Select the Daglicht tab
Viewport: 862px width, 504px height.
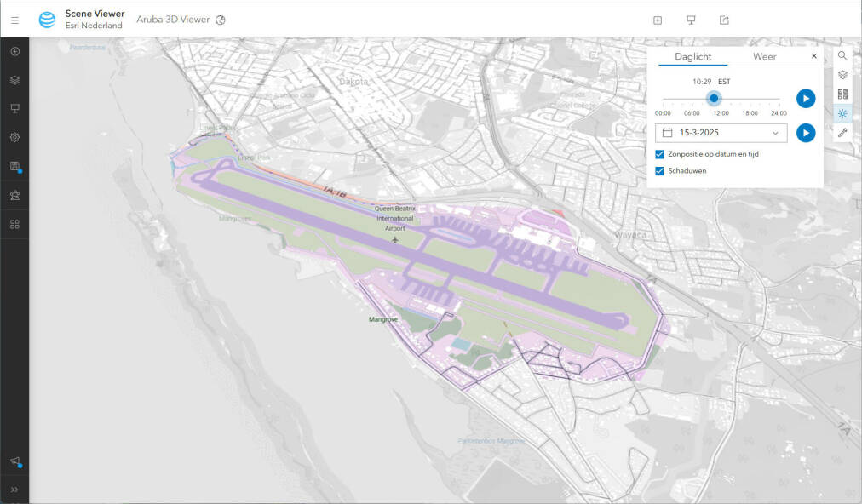click(692, 56)
